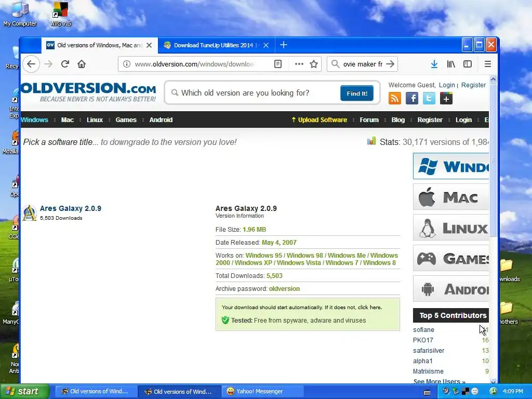
Task: Go back with the browser back arrow
Action: [31, 64]
